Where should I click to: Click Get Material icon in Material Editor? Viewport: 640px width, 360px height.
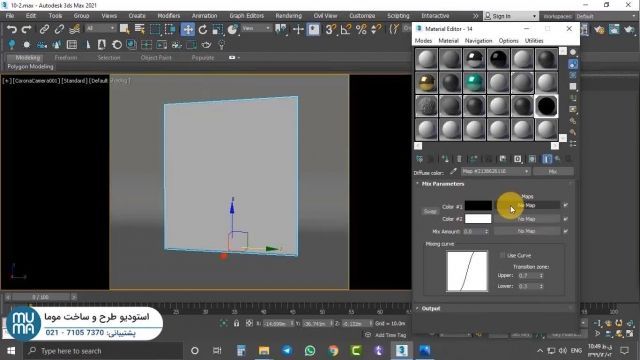tap(420, 159)
